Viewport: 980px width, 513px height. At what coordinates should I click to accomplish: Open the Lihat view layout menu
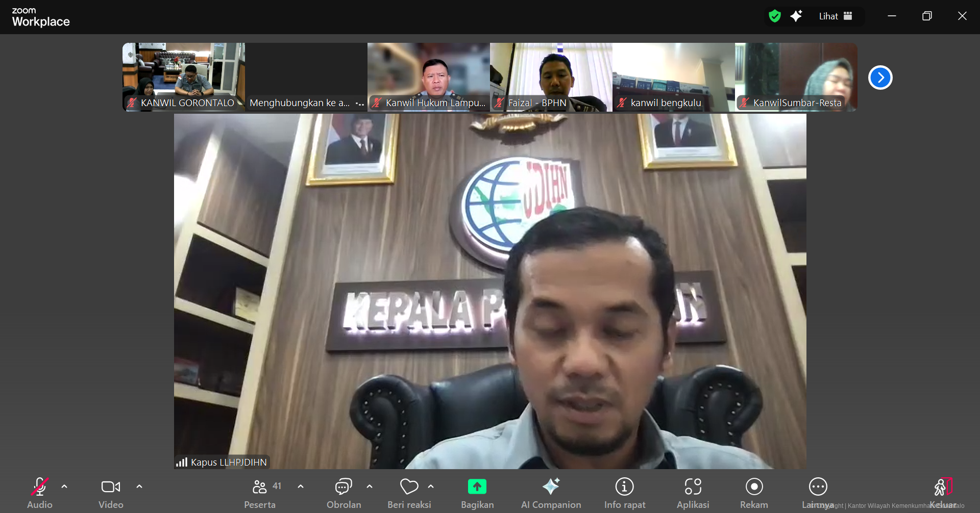[836, 16]
